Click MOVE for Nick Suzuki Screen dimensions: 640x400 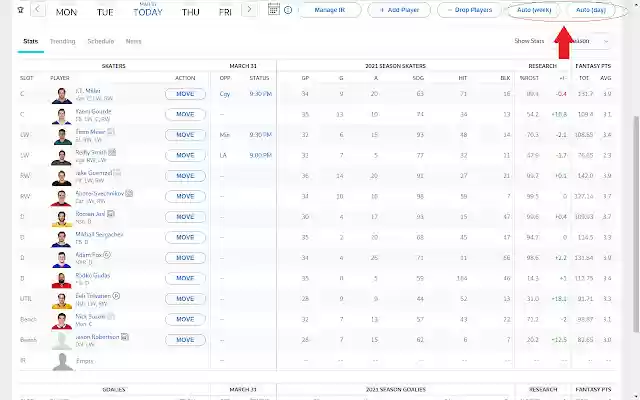pyautogui.click(x=185, y=319)
